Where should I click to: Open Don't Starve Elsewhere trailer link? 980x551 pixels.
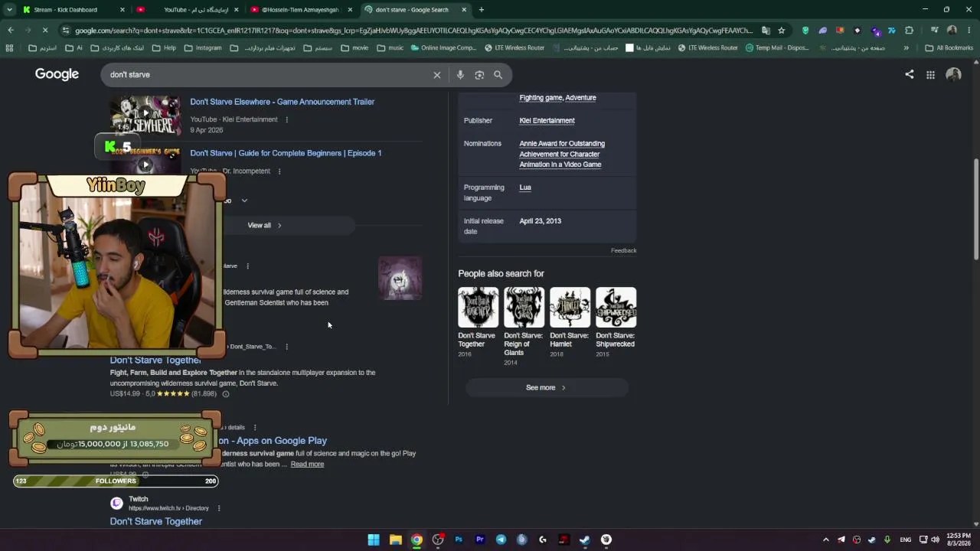pos(283,102)
